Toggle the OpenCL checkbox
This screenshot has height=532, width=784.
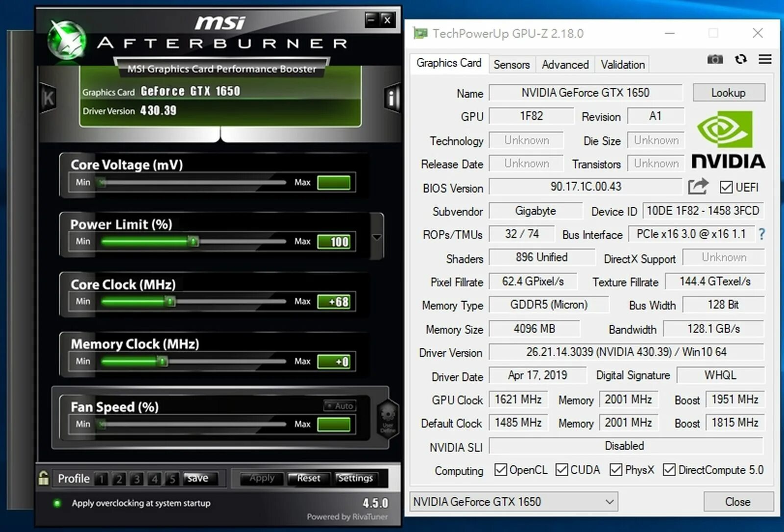pos(500,469)
